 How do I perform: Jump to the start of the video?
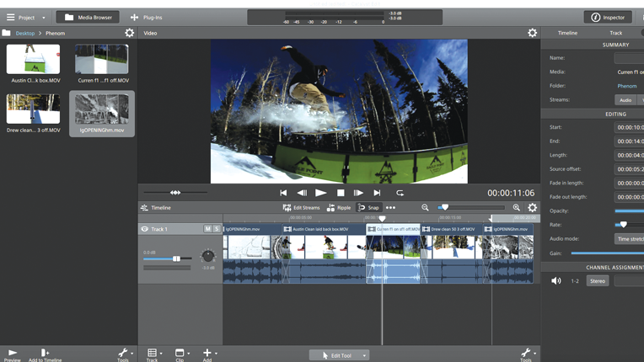(283, 193)
